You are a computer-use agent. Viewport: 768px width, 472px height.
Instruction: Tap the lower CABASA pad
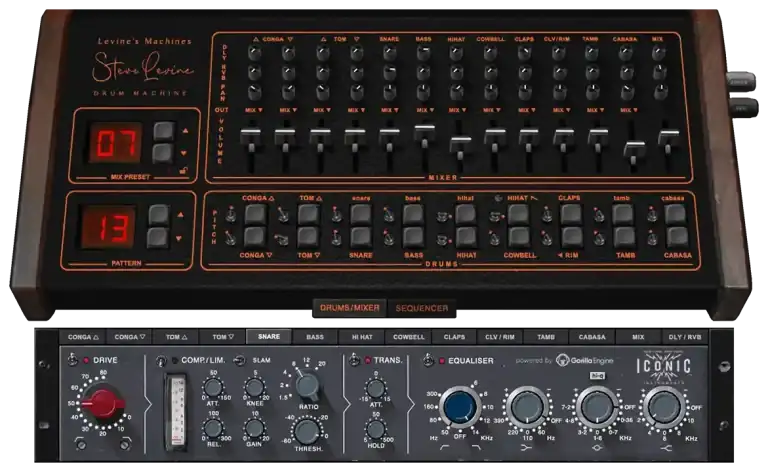pyautogui.click(x=677, y=237)
